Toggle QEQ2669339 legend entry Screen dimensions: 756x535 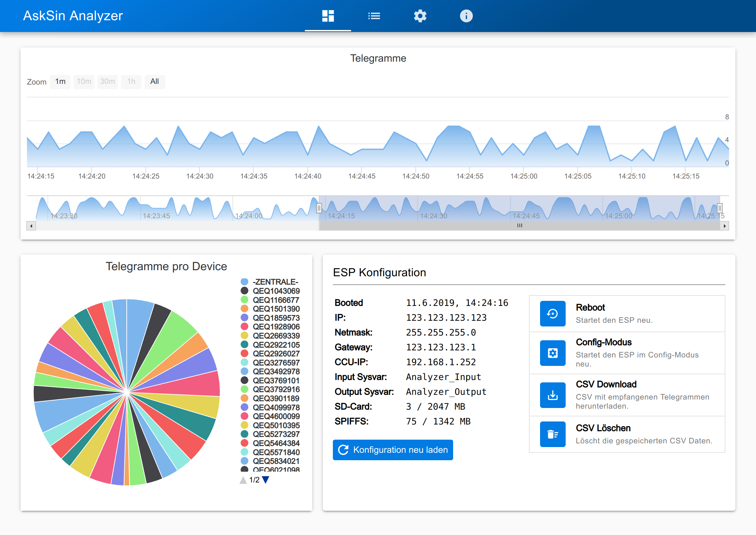(270, 336)
